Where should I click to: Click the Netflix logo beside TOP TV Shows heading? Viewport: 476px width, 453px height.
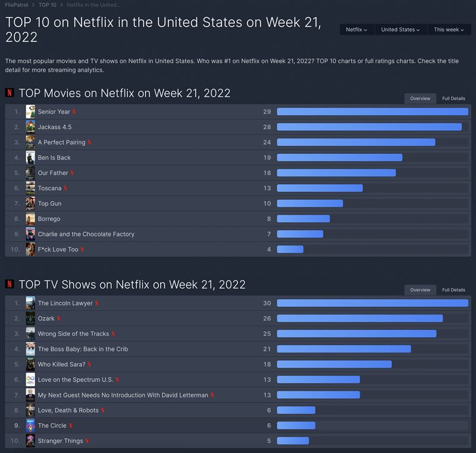point(10,285)
